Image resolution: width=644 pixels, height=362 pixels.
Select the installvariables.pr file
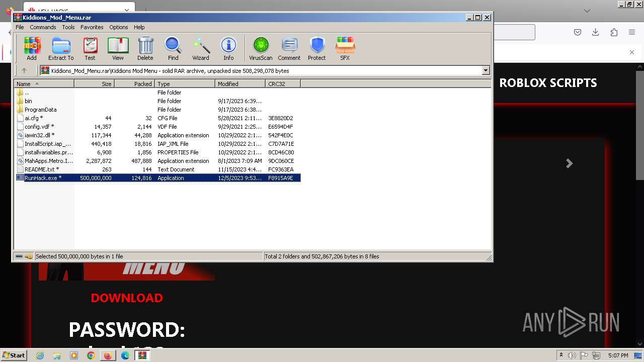(158, 152)
